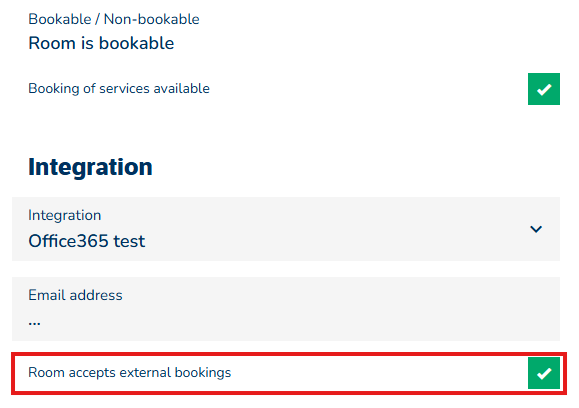This screenshot has width=579, height=408.
Task: Click the Email address field label
Action: point(75,295)
